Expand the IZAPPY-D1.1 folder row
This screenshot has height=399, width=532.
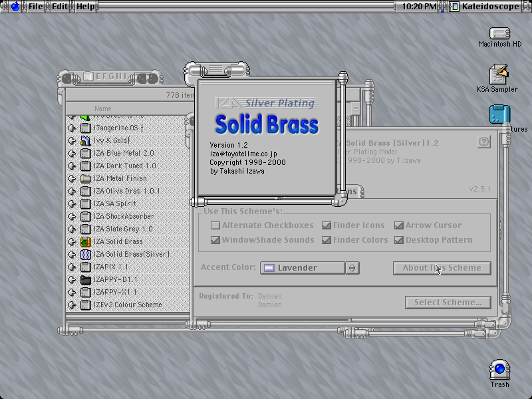click(x=72, y=279)
